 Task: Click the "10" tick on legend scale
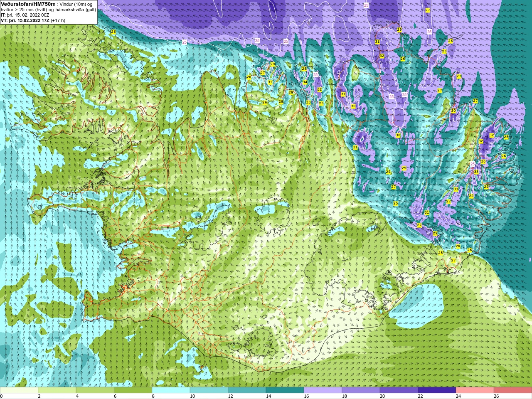pyautogui.click(x=192, y=396)
